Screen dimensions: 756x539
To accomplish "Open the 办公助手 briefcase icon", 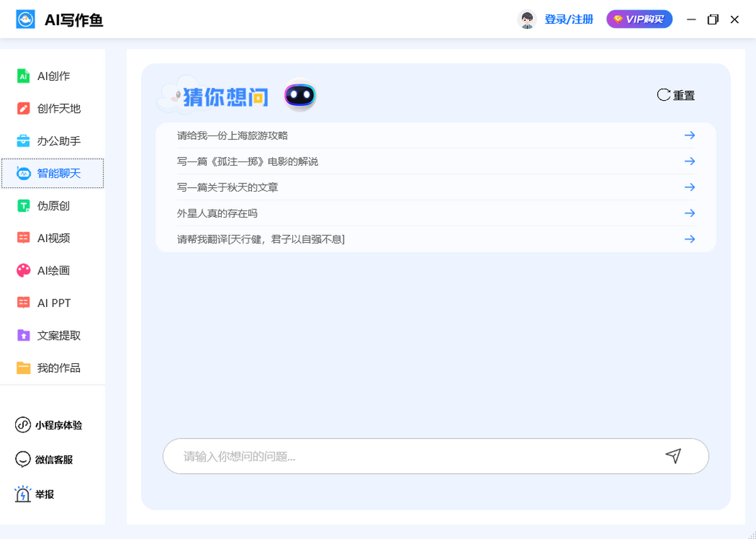I will (x=23, y=141).
